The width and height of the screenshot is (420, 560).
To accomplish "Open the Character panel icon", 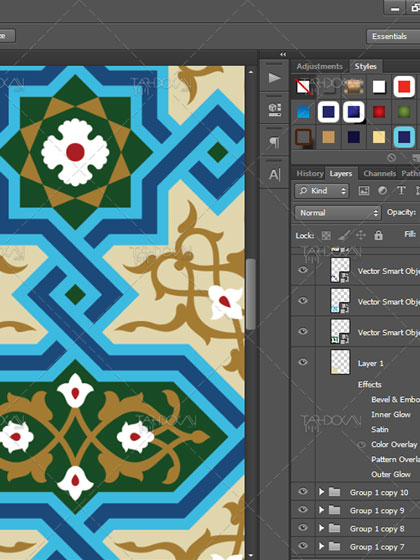I will click(x=274, y=175).
